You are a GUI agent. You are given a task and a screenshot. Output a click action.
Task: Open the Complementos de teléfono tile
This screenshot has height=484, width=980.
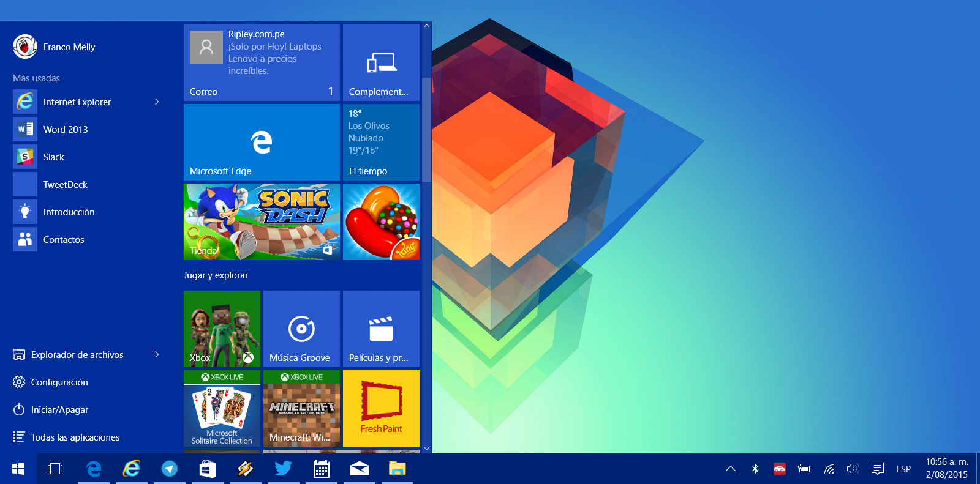381,62
